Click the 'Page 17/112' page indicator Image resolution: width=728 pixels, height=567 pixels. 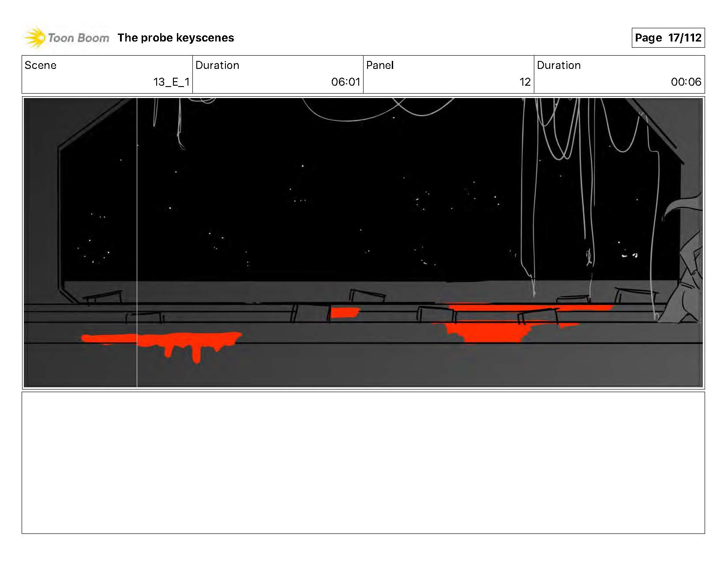click(668, 38)
